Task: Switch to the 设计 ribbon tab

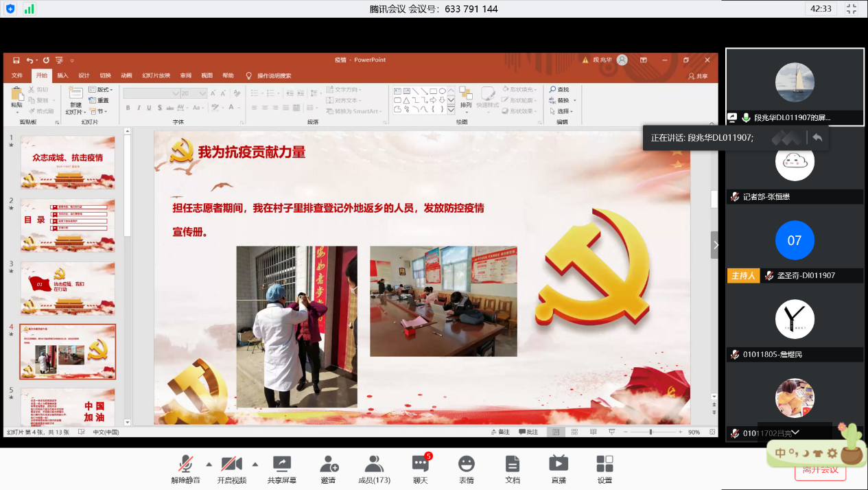Action: 84,75
